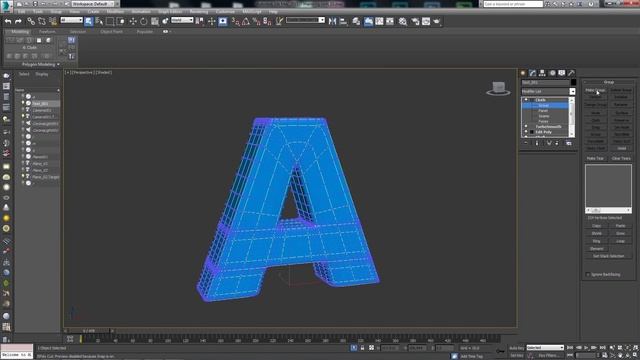640x360 pixels.
Task: Select the Panel sub-object level
Action: (x=543, y=111)
